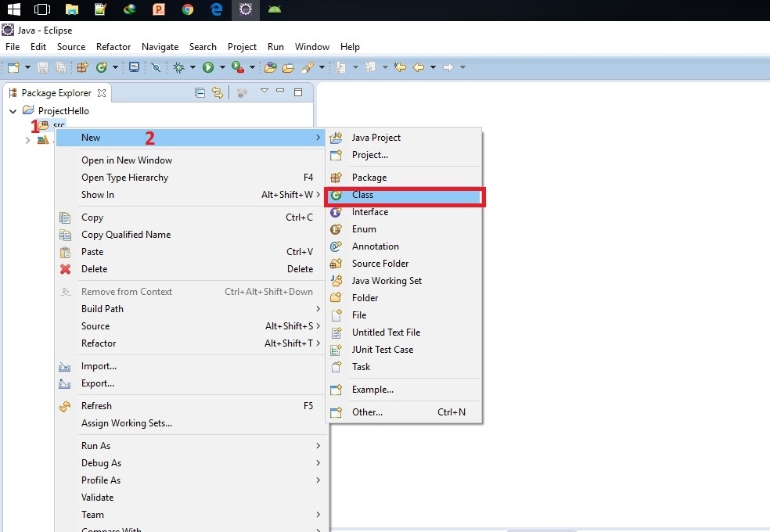This screenshot has width=770, height=532.
Task: Select Class from the New submenu
Action: click(362, 195)
